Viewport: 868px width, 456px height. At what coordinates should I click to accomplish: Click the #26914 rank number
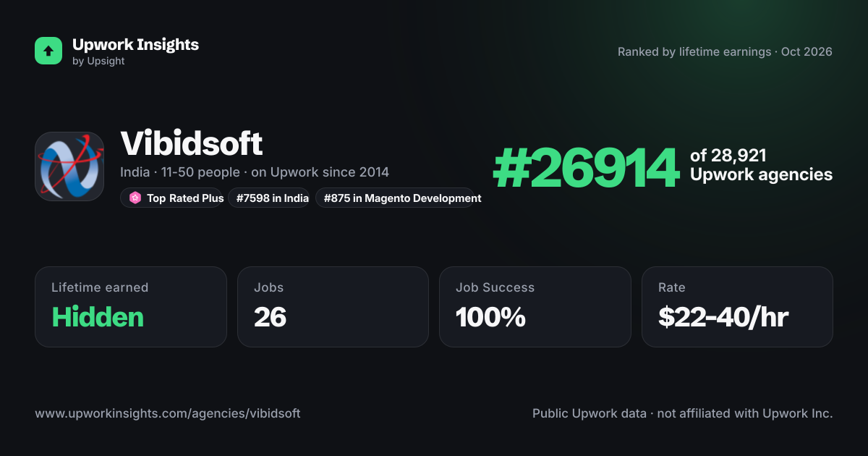(586, 166)
